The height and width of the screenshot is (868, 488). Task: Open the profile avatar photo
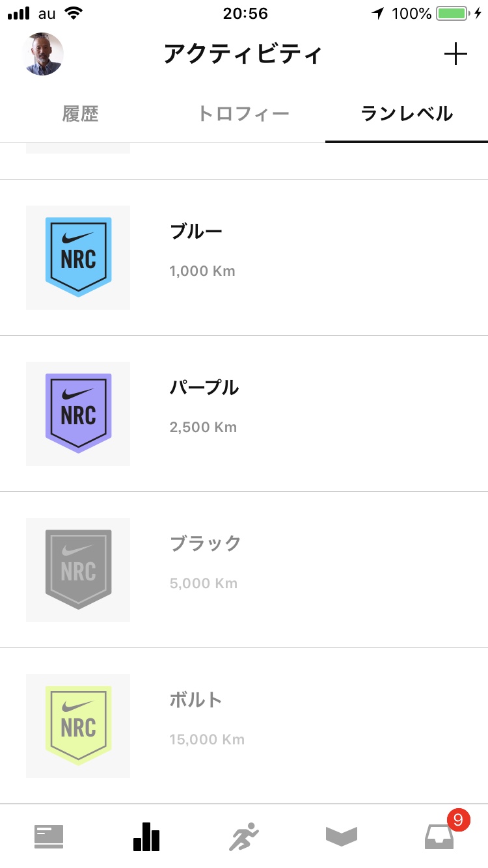click(x=42, y=54)
